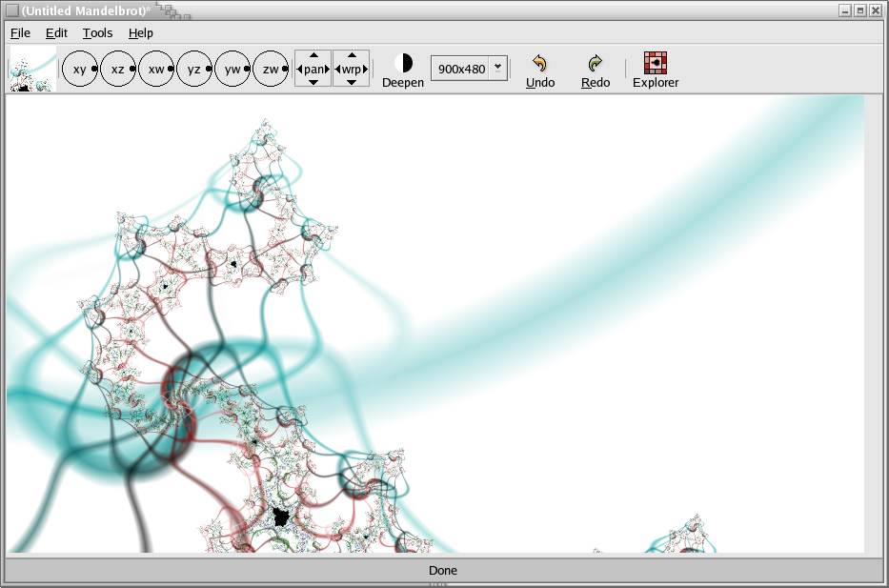Click the xw plane rotation dial
Image resolution: width=889 pixels, height=588 pixels.
click(x=156, y=70)
